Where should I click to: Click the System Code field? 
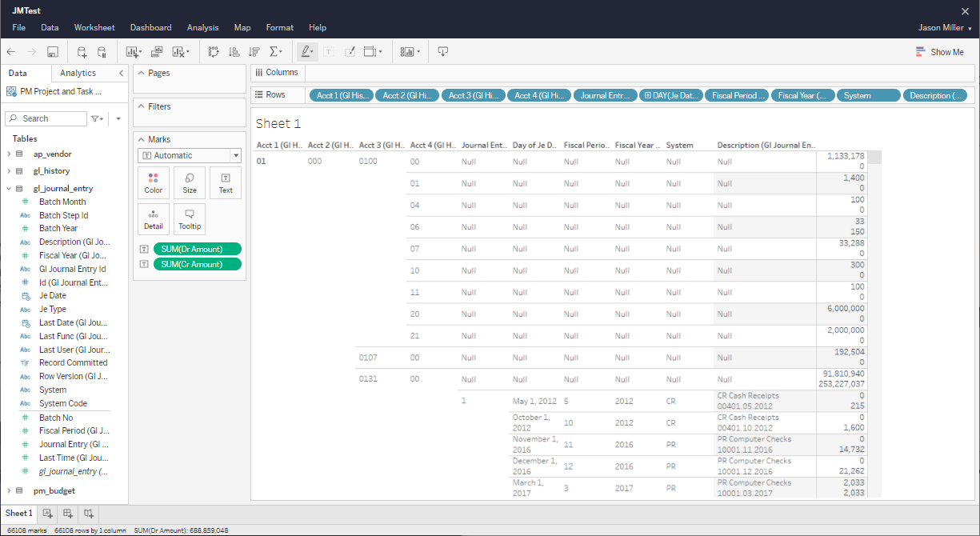click(x=63, y=403)
